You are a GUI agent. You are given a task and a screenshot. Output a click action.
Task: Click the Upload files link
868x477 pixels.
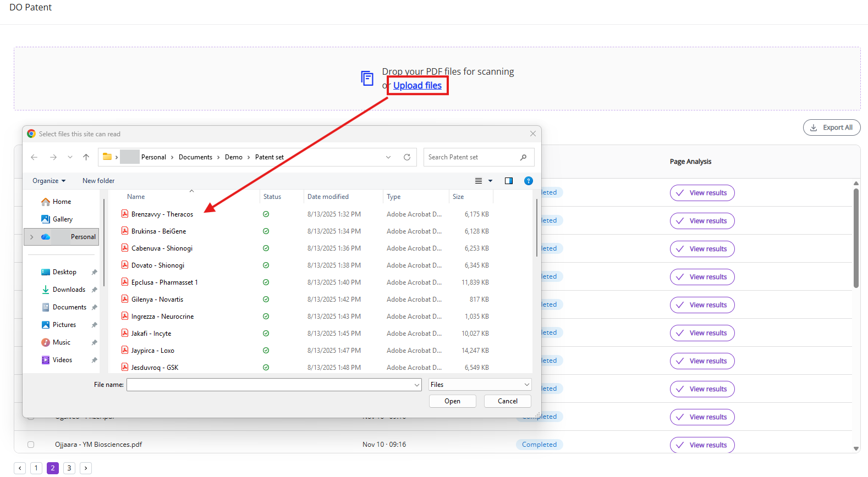(x=417, y=86)
